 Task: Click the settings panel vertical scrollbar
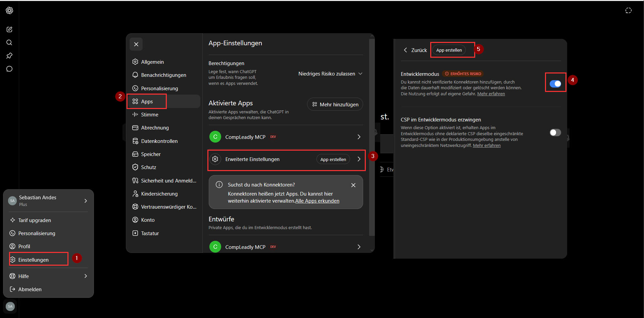coord(371,138)
